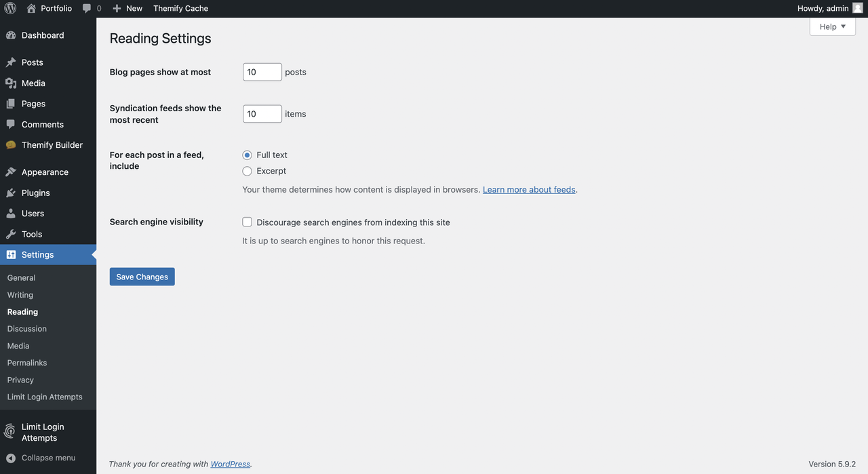Click the admin user avatar

tap(857, 8)
